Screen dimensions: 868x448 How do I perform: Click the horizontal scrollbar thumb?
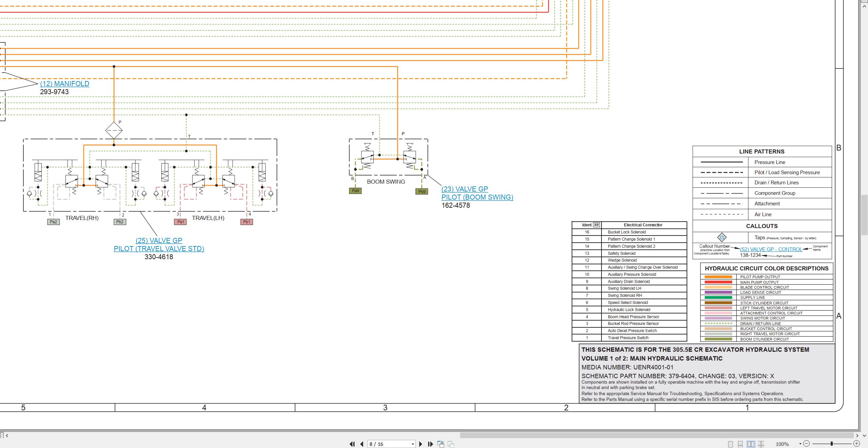656,435
